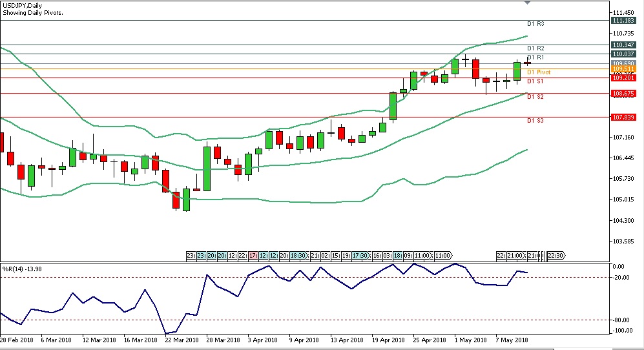The image size is (644, 350).
Task: Click the D1 S2 support label
Action: (x=535, y=97)
